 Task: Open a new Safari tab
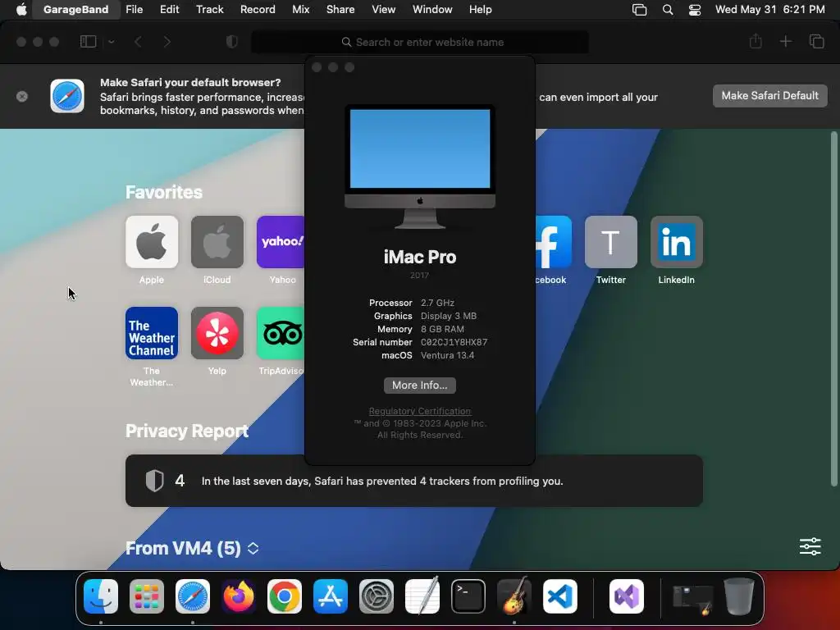coord(785,41)
